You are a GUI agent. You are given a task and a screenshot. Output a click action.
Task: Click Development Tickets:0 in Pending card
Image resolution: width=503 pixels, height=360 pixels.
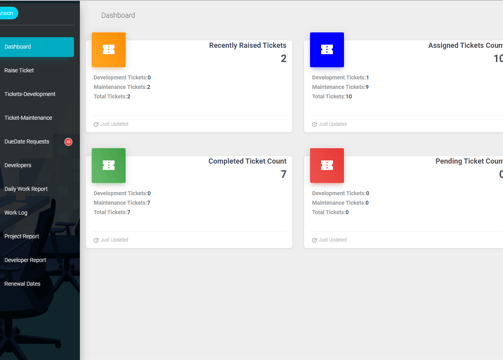(x=340, y=193)
